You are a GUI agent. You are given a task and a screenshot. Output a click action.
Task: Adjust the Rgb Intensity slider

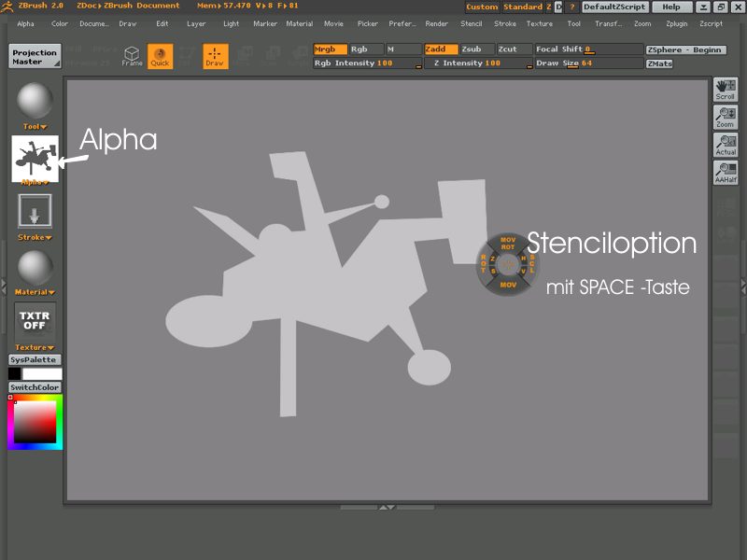368,63
